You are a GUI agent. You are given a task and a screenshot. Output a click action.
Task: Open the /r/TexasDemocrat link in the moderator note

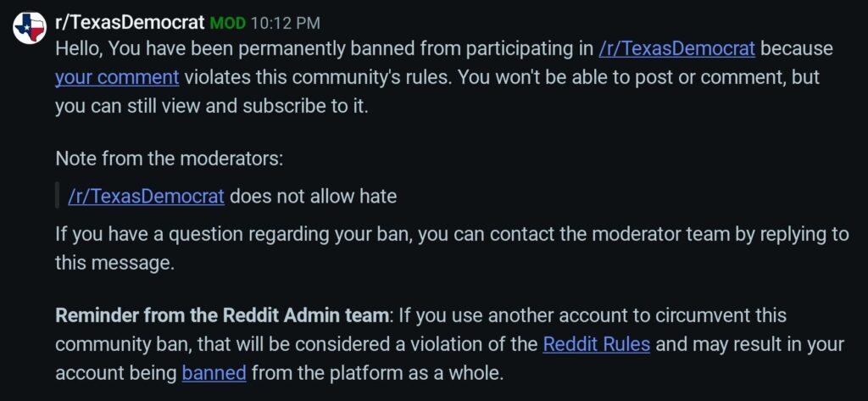coord(146,196)
